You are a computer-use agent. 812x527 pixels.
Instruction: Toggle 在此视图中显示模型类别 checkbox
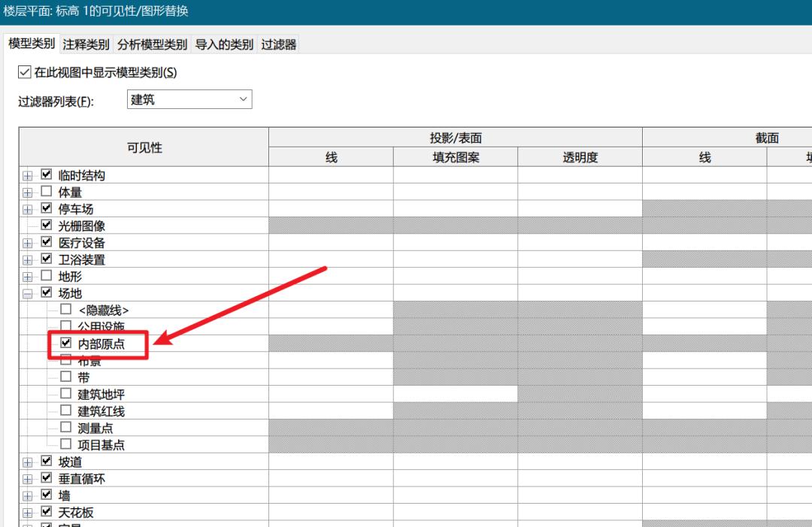24,72
